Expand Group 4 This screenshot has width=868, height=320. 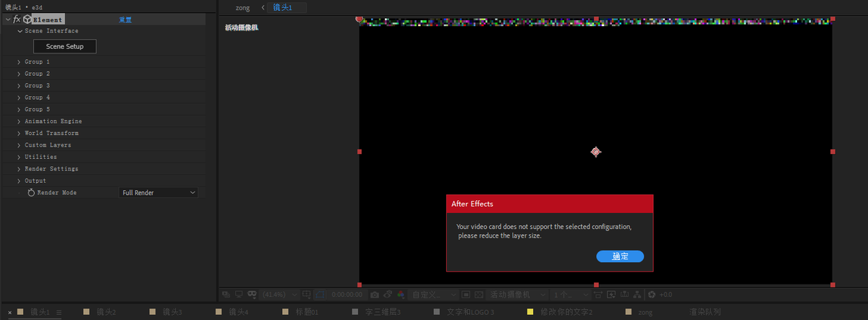click(20, 98)
